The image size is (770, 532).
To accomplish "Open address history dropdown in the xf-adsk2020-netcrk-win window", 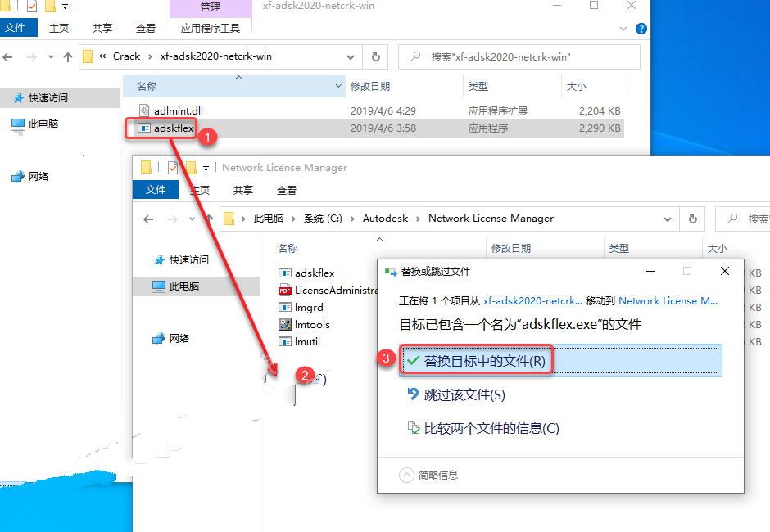I will pos(351,57).
